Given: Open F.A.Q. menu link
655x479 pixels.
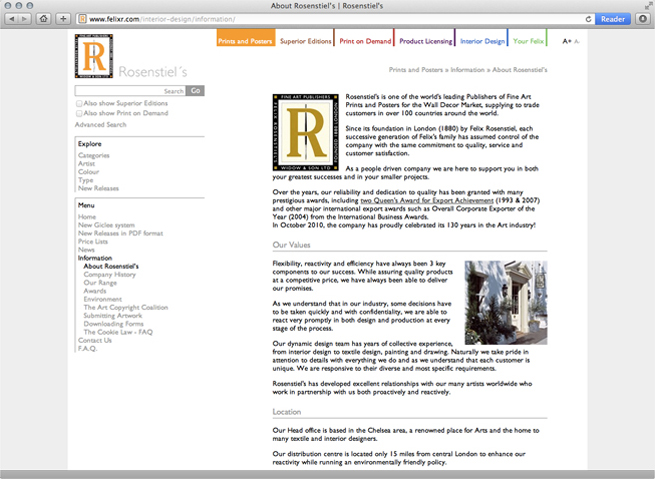Looking at the screenshot, I should [x=87, y=349].
